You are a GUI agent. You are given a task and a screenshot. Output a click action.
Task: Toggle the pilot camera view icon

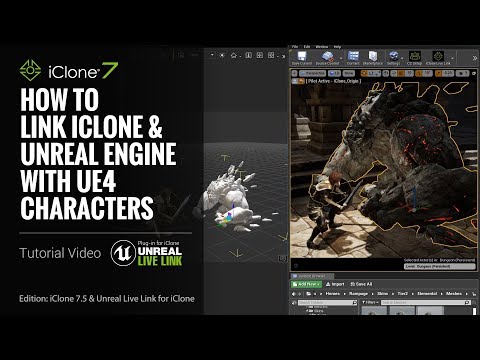[x=302, y=81]
